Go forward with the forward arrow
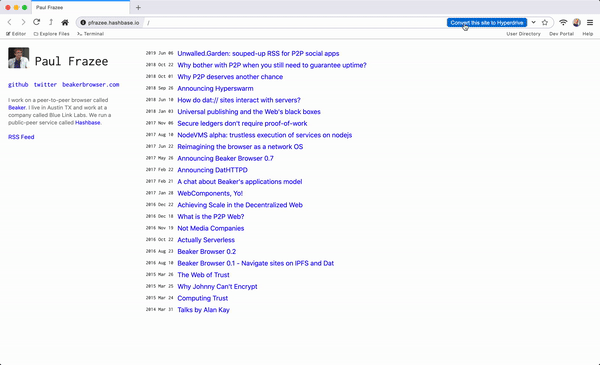This screenshot has width=600, height=365. pos(23,23)
